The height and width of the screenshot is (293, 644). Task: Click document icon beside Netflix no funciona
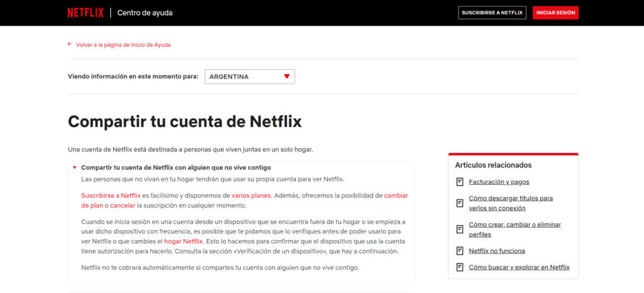[460, 251]
